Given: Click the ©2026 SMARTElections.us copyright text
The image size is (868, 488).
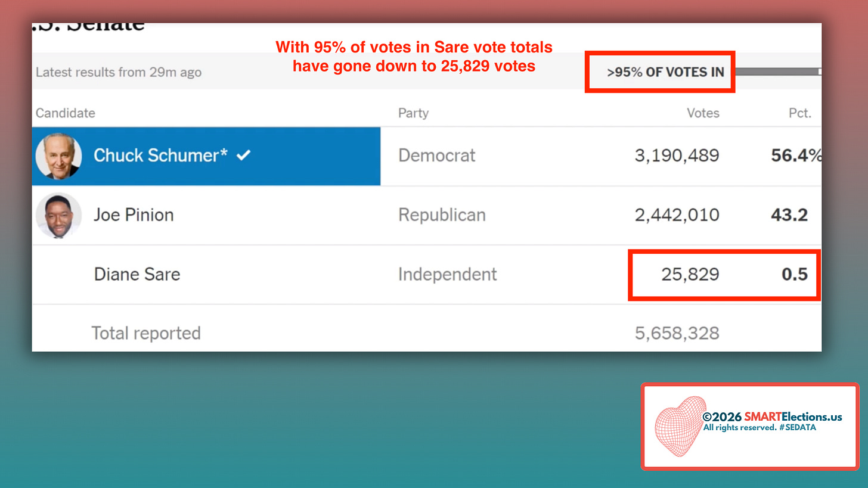Looking at the screenshot, I should [x=773, y=416].
